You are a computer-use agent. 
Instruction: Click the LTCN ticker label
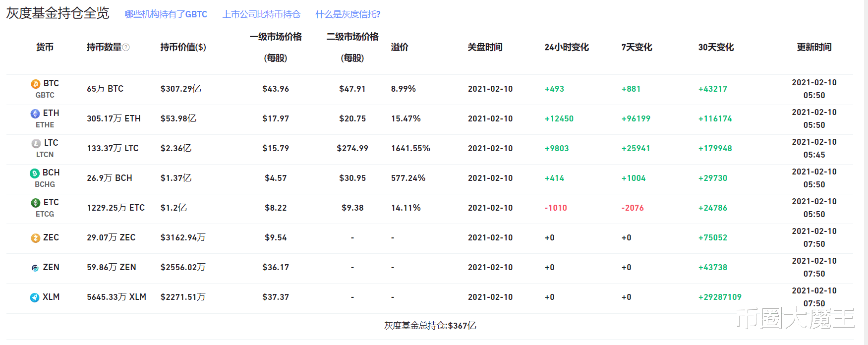coord(45,155)
